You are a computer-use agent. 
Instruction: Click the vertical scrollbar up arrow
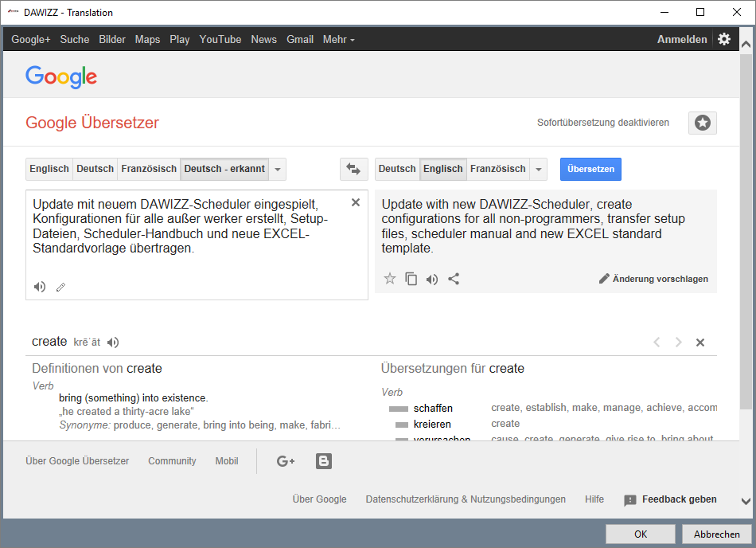pos(746,45)
